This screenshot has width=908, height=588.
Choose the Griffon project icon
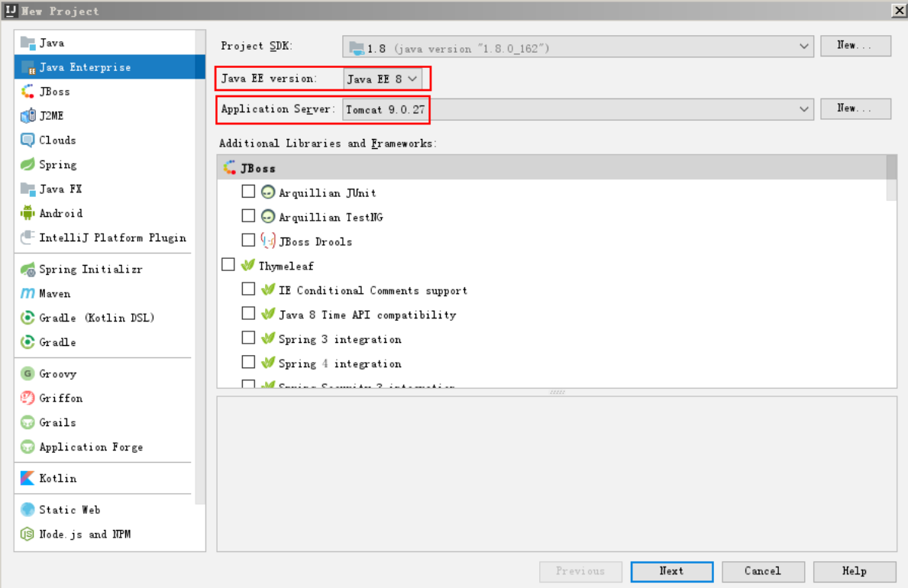27,398
